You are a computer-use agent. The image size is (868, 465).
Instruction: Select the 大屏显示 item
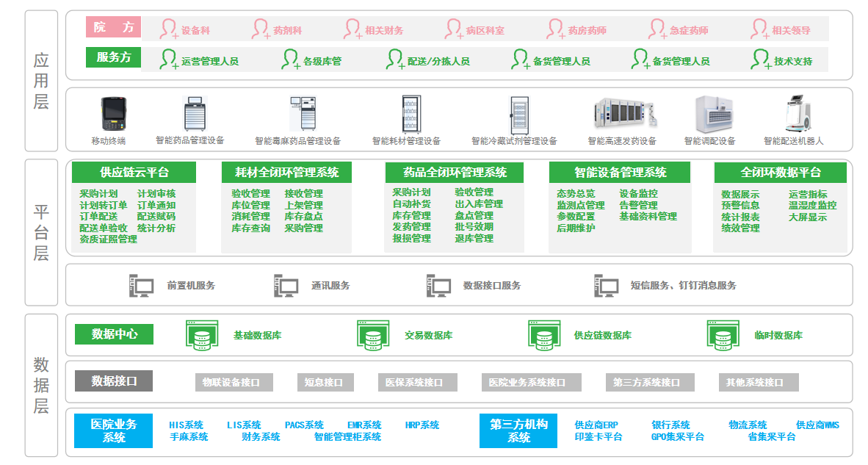[x=808, y=217]
